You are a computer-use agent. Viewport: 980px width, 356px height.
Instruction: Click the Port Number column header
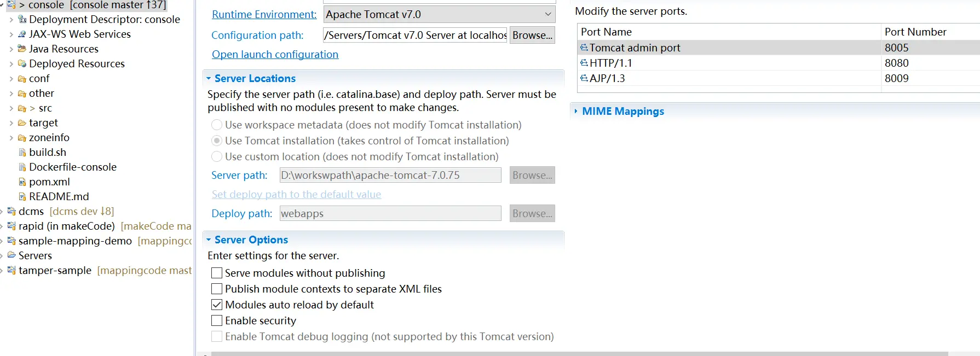click(x=930, y=32)
